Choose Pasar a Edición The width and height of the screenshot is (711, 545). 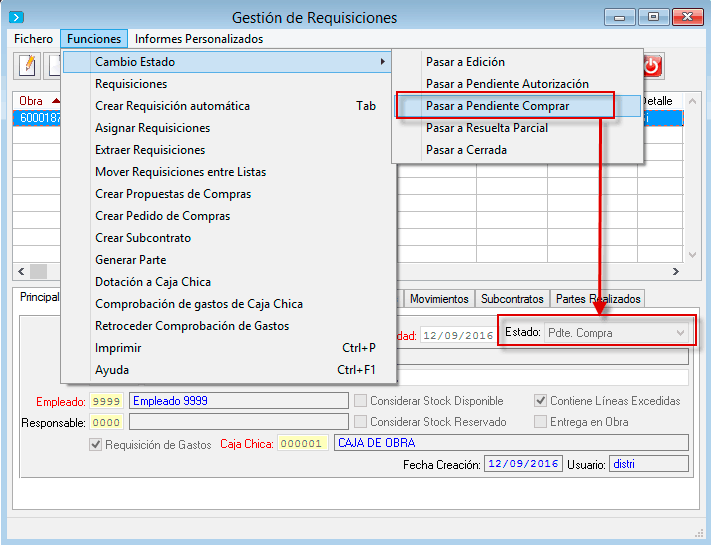(517, 62)
